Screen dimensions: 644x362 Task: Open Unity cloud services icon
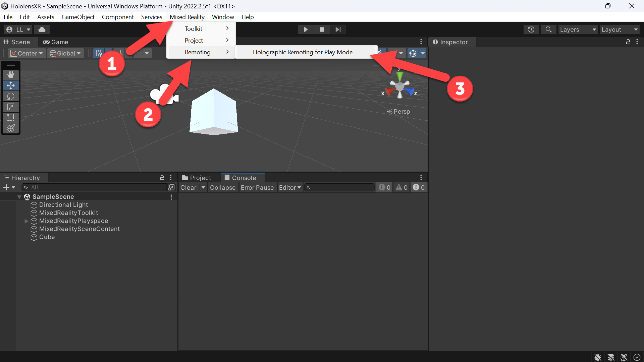pyautogui.click(x=42, y=29)
